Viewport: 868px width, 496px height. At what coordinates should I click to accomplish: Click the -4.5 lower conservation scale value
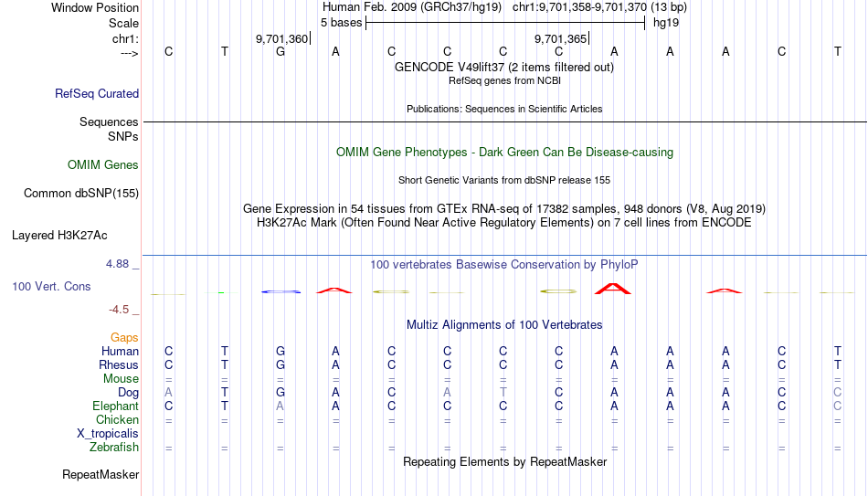pyautogui.click(x=119, y=310)
